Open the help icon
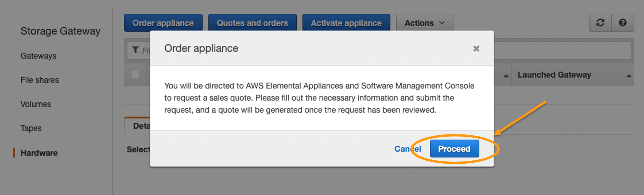Screen dimensions: 644x195 (x=623, y=23)
